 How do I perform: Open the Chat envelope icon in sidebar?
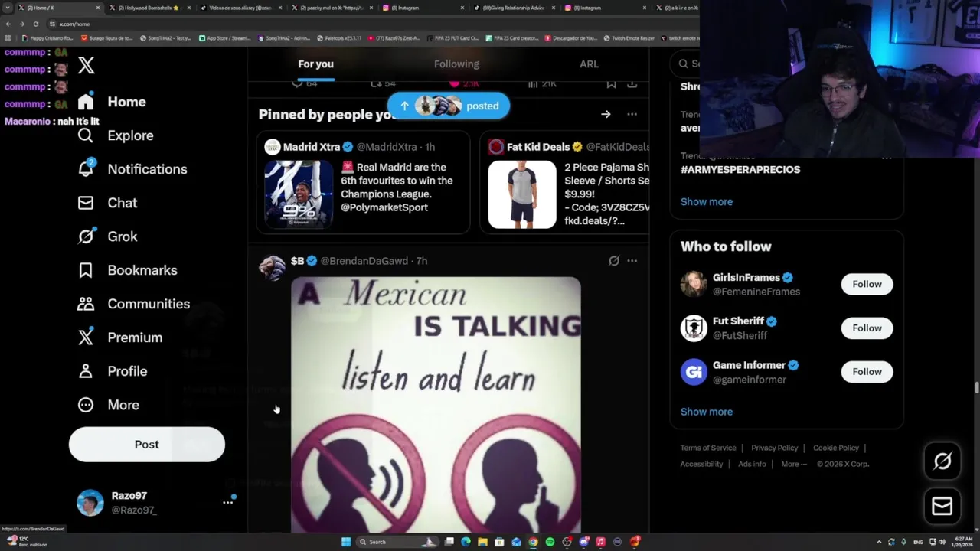[86, 203]
